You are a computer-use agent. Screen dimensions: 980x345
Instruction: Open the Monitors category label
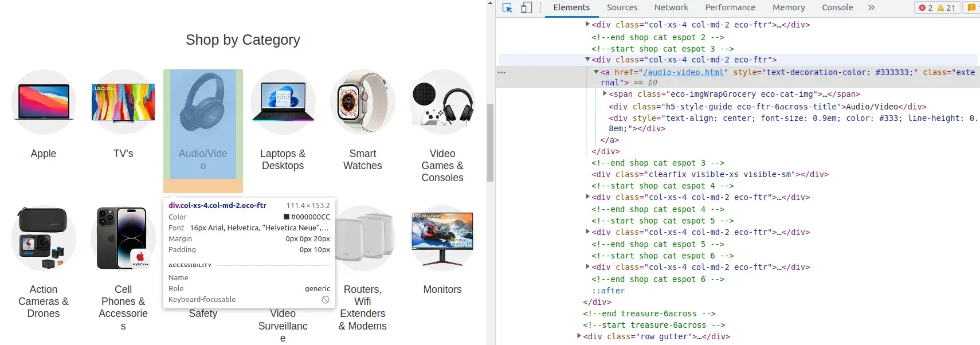click(442, 289)
